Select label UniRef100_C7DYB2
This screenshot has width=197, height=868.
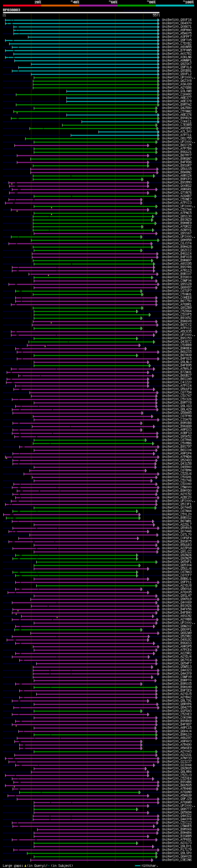(177, 43)
